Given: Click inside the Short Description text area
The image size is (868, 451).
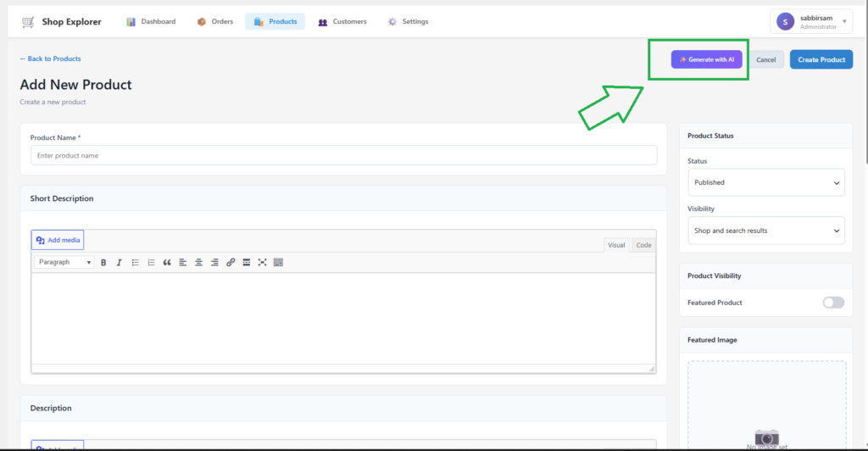Looking at the screenshot, I should tap(343, 318).
